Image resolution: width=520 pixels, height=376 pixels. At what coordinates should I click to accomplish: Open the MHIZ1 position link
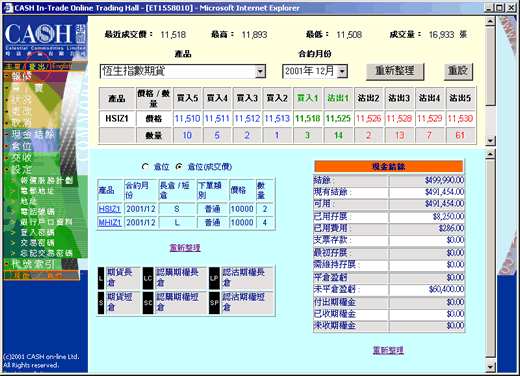pyautogui.click(x=110, y=222)
